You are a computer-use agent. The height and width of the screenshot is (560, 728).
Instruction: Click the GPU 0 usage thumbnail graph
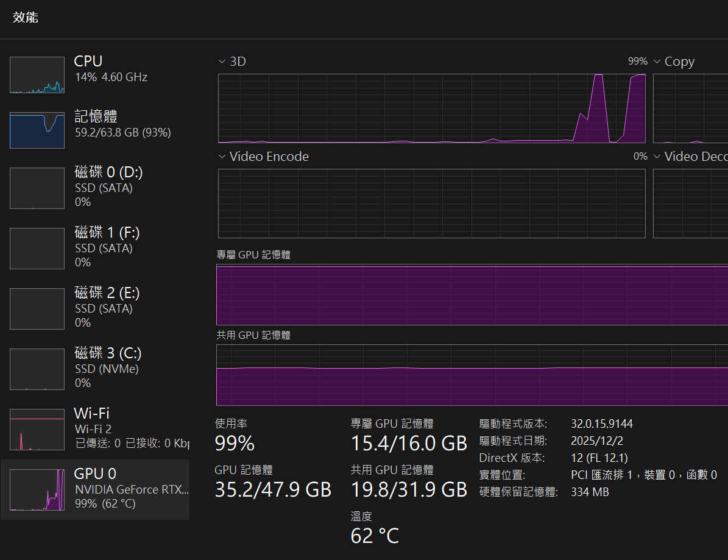pos(37,490)
